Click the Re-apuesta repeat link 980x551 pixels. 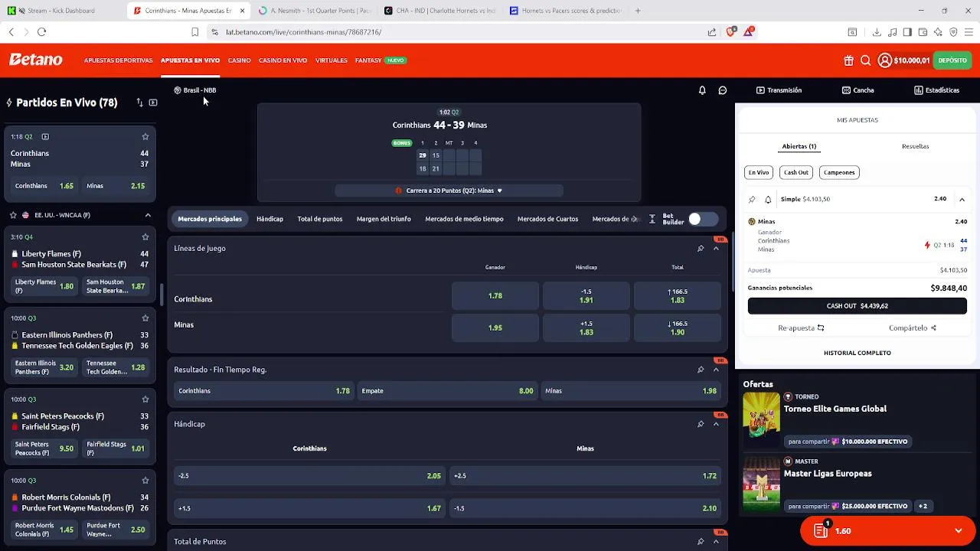(801, 328)
